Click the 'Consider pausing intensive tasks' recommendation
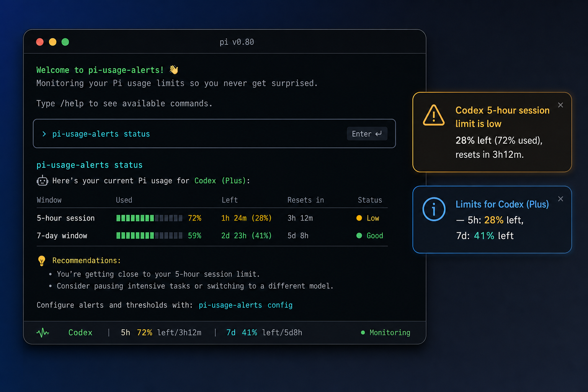This screenshot has height=392, width=588. 195,286
